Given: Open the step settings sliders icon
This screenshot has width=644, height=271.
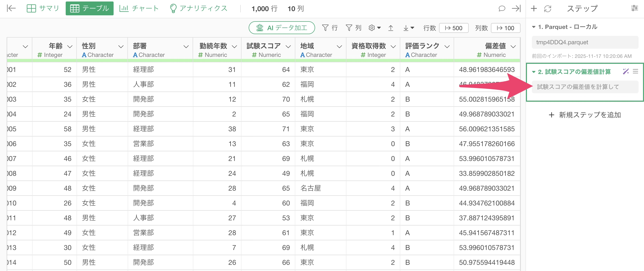Looking at the screenshot, I should (x=634, y=8).
